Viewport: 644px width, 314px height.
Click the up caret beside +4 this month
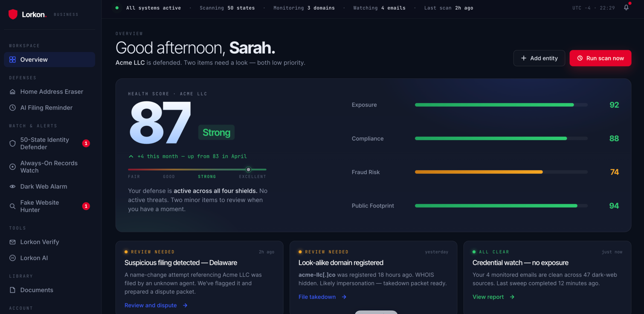131,156
